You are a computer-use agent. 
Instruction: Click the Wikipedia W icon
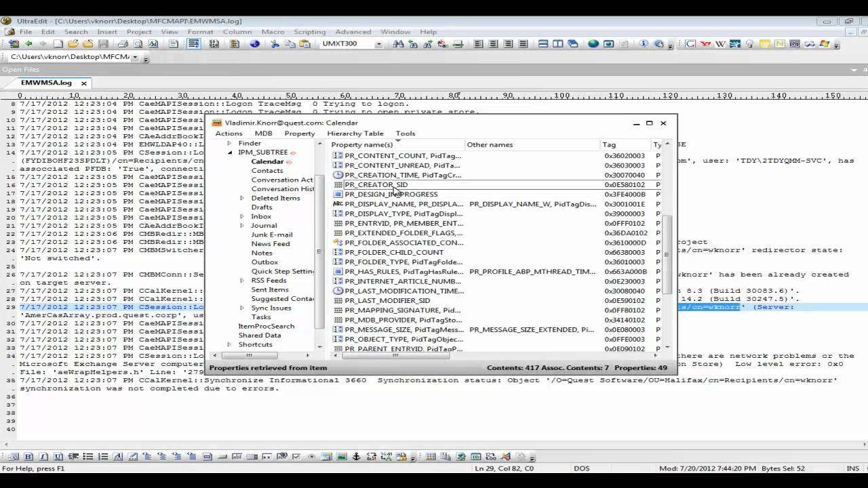[x=720, y=44]
